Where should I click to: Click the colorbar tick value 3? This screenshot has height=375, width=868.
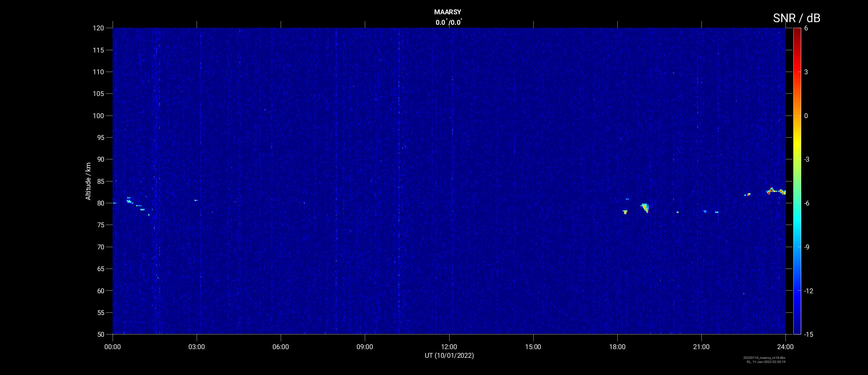806,72
